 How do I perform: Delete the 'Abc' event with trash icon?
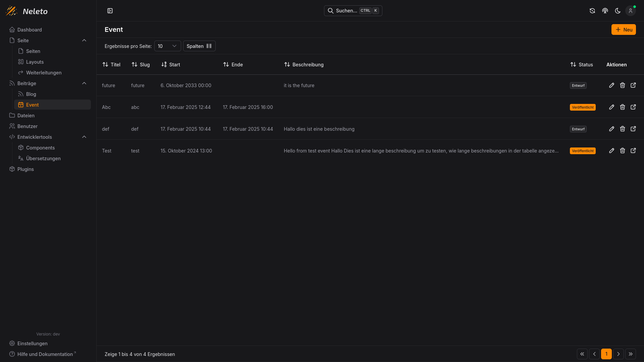pos(623,107)
